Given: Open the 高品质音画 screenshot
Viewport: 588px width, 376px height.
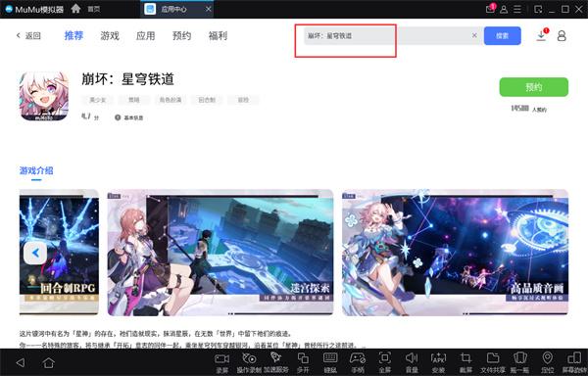Looking at the screenshot, I should 455,253.
